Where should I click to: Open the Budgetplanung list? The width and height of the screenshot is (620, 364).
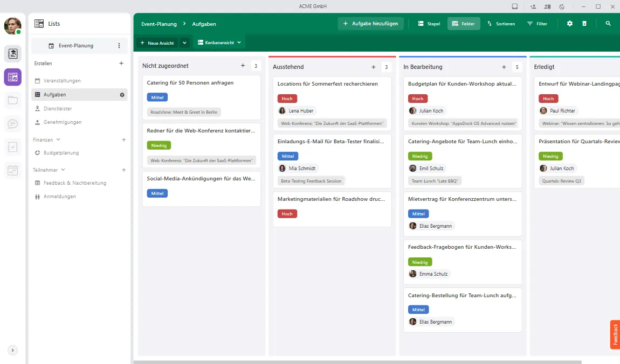[x=79, y=153]
